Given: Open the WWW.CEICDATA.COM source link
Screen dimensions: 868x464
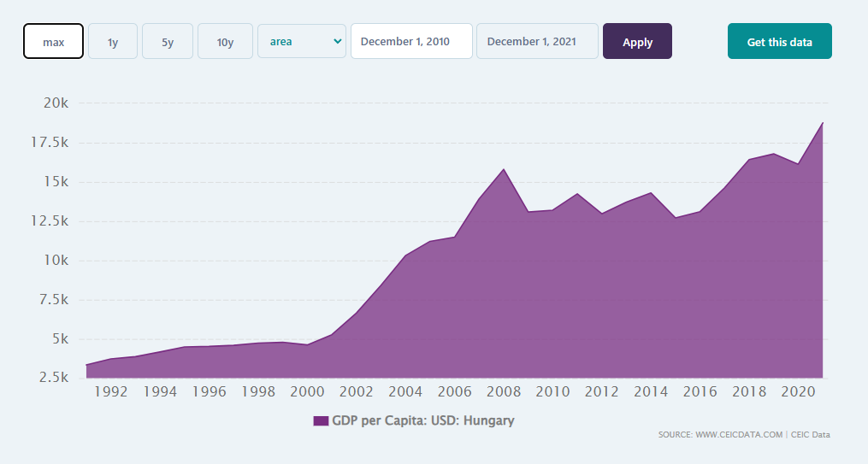Looking at the screenshot, I should coord(739,435).
